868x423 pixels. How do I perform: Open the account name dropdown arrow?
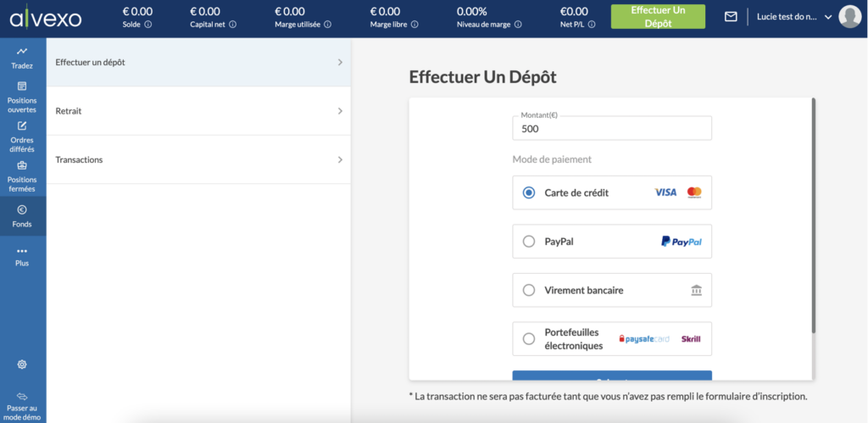(x=828, y=17)
